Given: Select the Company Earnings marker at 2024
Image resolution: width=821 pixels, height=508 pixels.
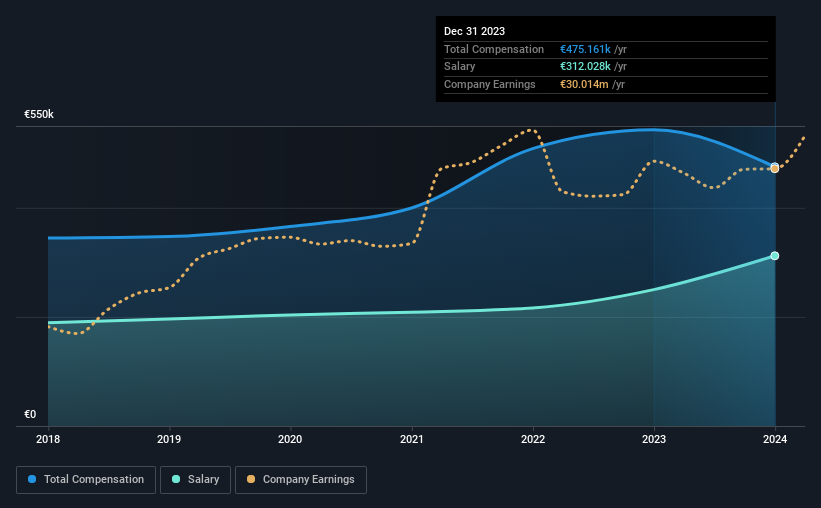Looking at the screenshot, I should [775, 169].
